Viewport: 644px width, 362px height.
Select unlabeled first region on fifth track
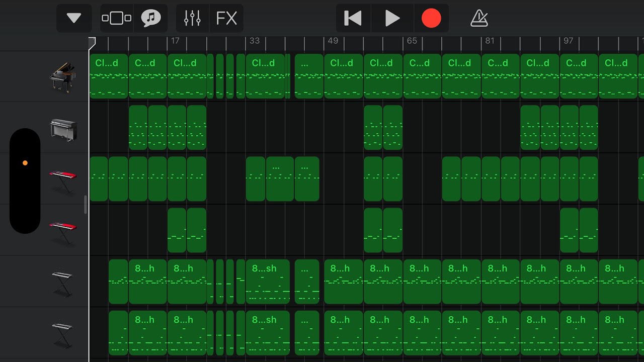click(118, 282)
